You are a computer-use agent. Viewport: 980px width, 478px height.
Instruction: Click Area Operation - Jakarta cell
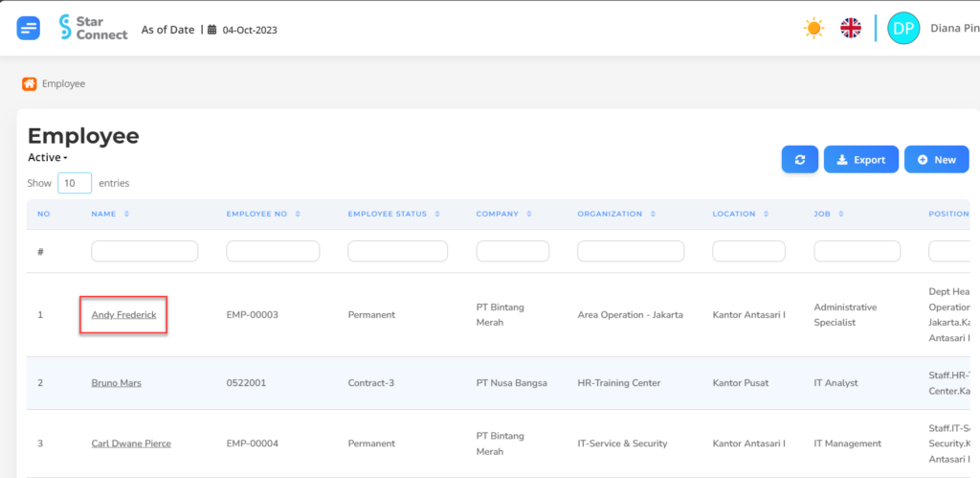pyautogui.click(x=630, y=315)
